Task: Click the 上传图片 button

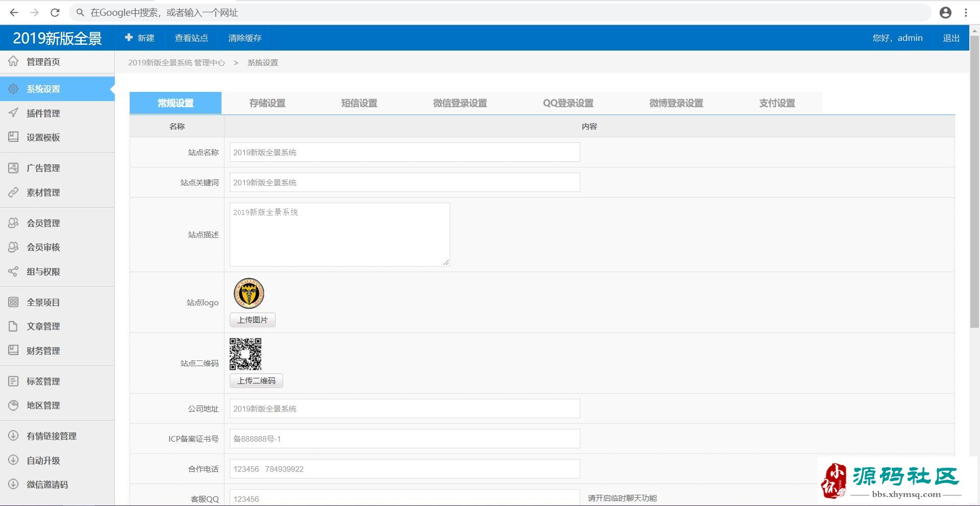Action: click(253, 320)
